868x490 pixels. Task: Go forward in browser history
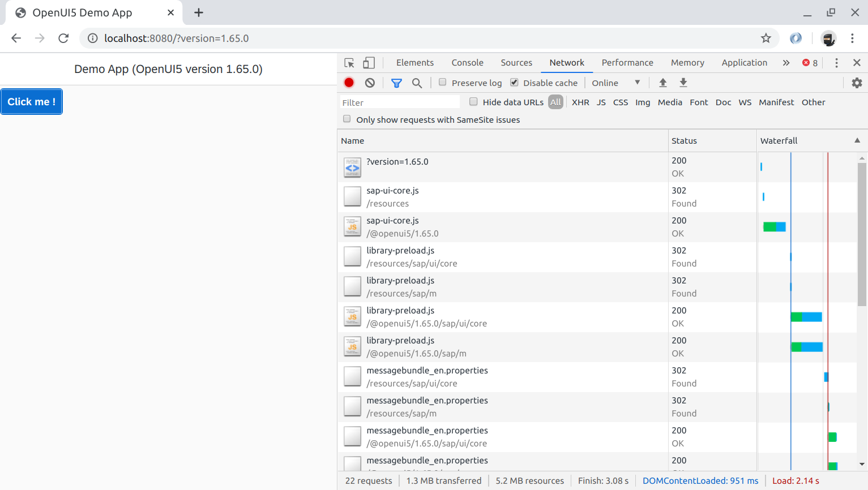coord(40,38)
